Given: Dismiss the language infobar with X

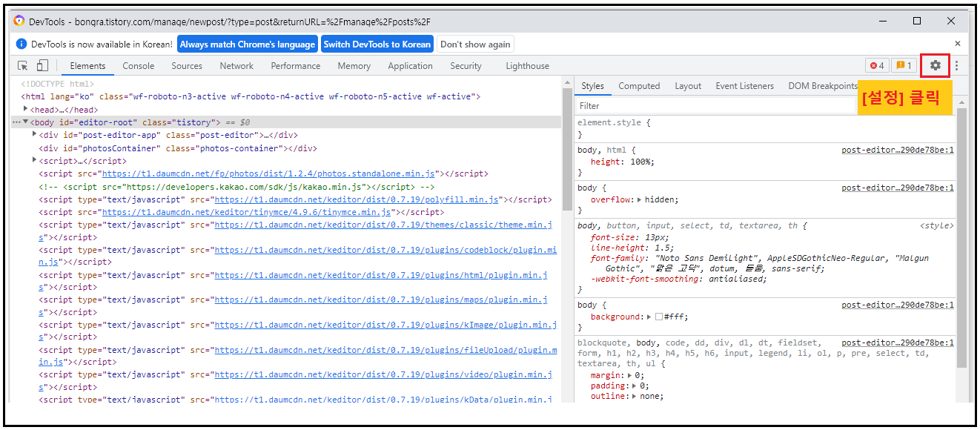Looking at the screenshot, I should coord(957,44).
